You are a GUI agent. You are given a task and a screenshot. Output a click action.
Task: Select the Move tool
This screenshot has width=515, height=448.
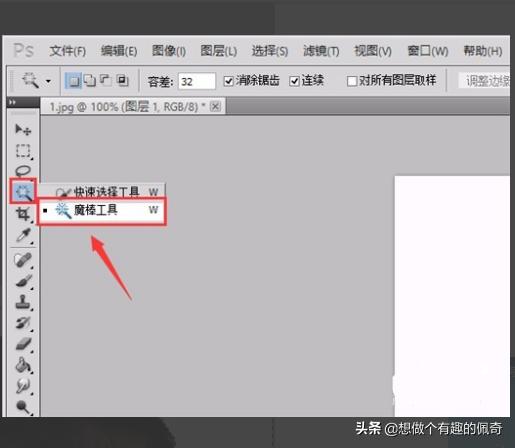pyautogui.click(x=23, y=129)
